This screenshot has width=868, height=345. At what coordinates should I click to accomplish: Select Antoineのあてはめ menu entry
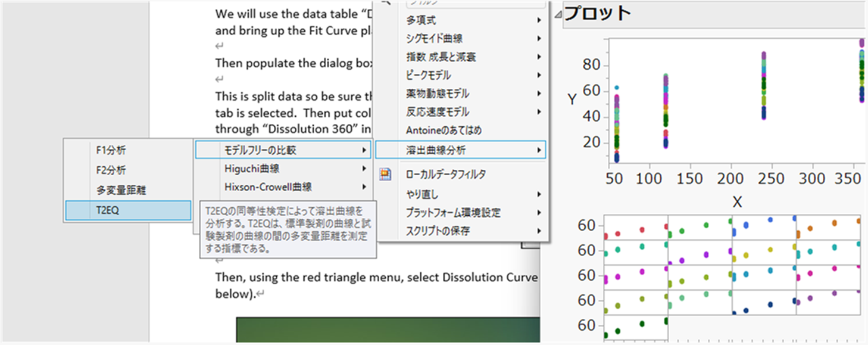[x=461, y=130]
